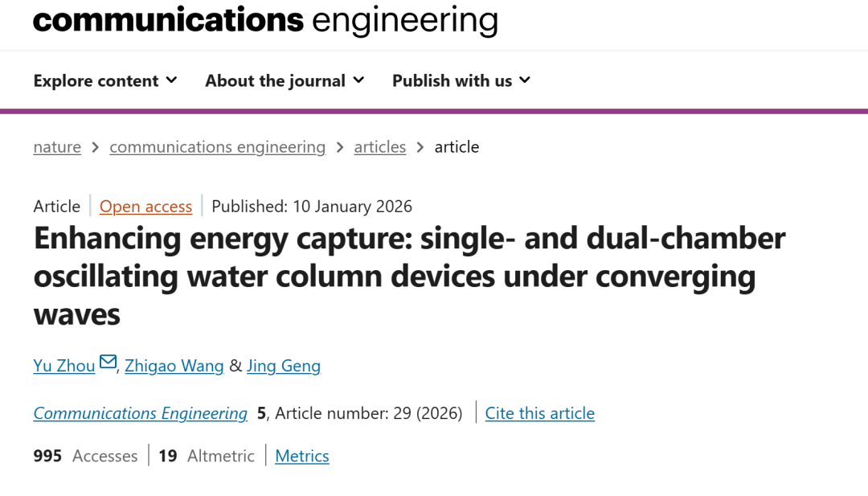This screenshot has width=868, height=496.
Task: Navigate to the articles breadcrumb
Action: coord(379,147)
